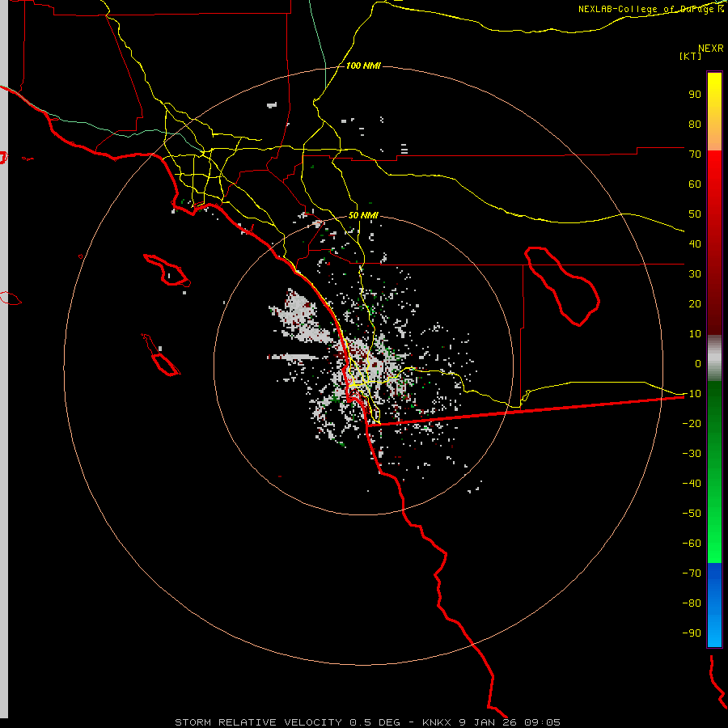Click the 80 value on the velocity scale

coord(695,125)
